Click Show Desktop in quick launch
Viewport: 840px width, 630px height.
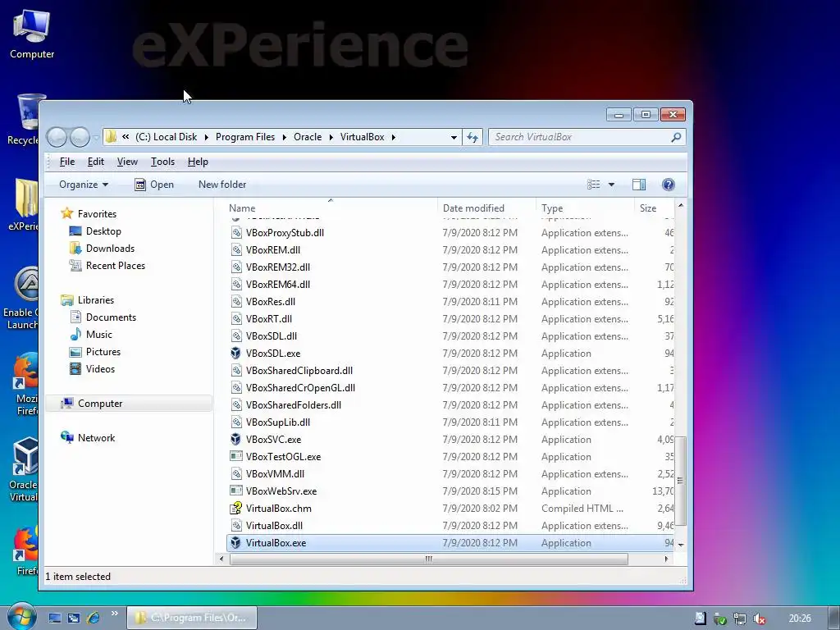[55, 618]
